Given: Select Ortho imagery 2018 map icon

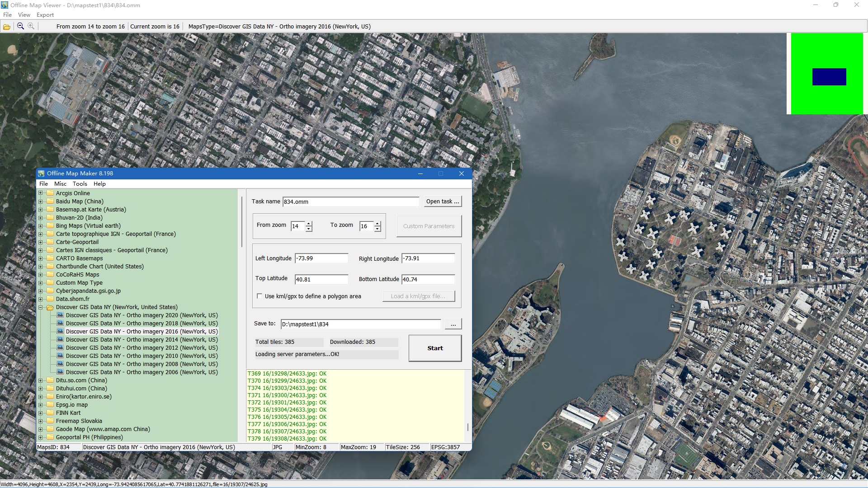Looking at the screenshot, I should pyautogui.click(x=60, y=324).
